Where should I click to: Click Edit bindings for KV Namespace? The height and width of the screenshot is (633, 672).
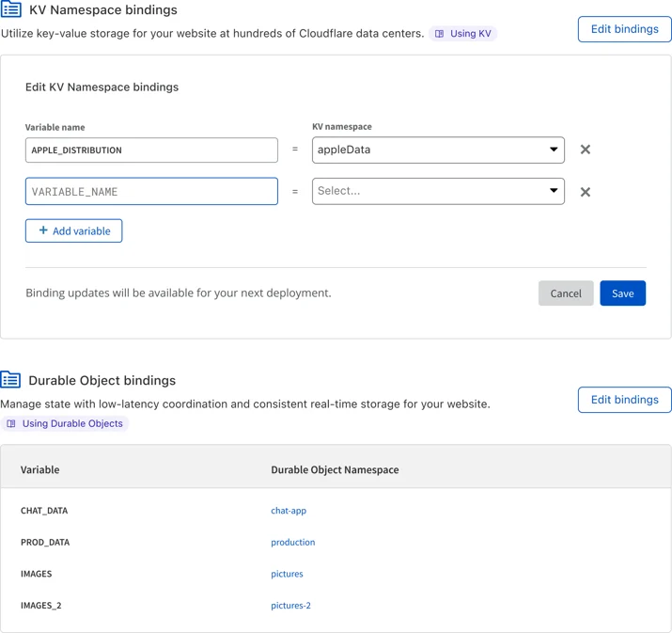pyautogui.click(x=624, y=29)
